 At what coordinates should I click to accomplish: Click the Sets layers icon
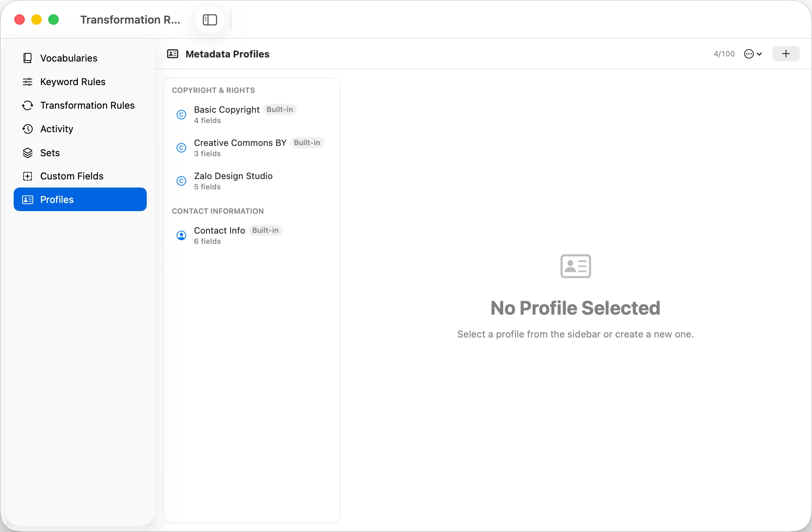coord(28,153)
